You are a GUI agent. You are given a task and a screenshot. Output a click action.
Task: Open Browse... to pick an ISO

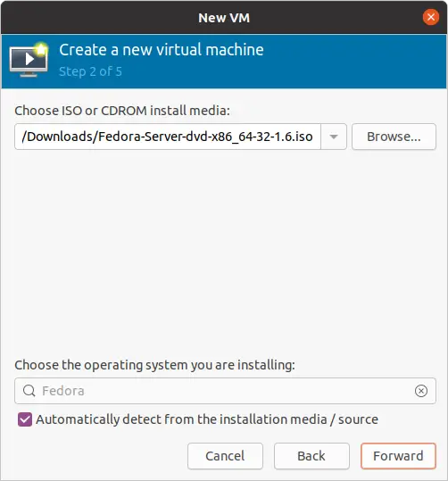[x=394, y=137]
